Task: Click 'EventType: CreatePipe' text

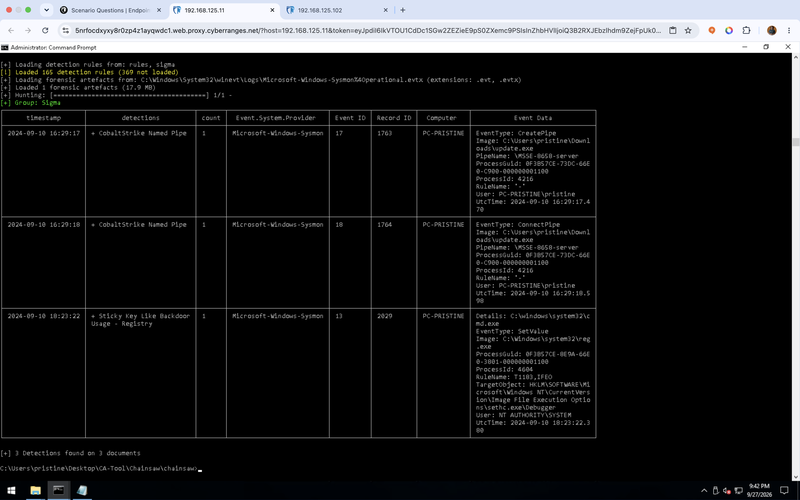Action: pyautogui.click(x=516, y=133)
